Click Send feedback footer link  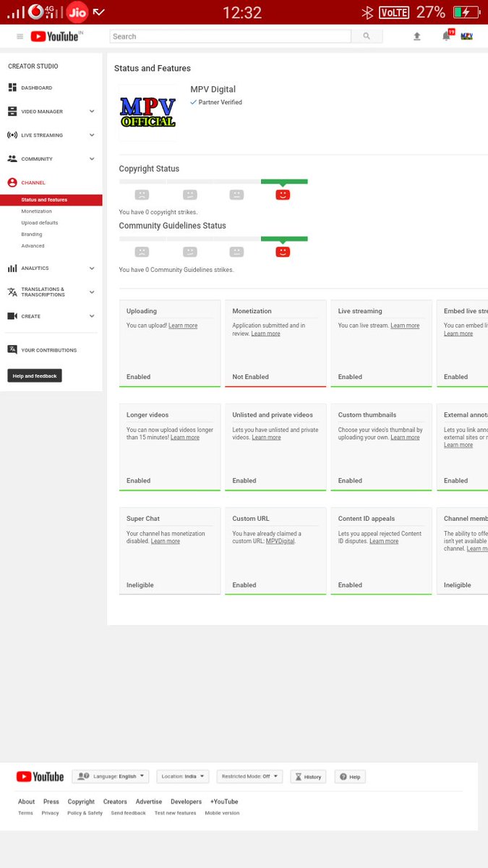(128, 813)
